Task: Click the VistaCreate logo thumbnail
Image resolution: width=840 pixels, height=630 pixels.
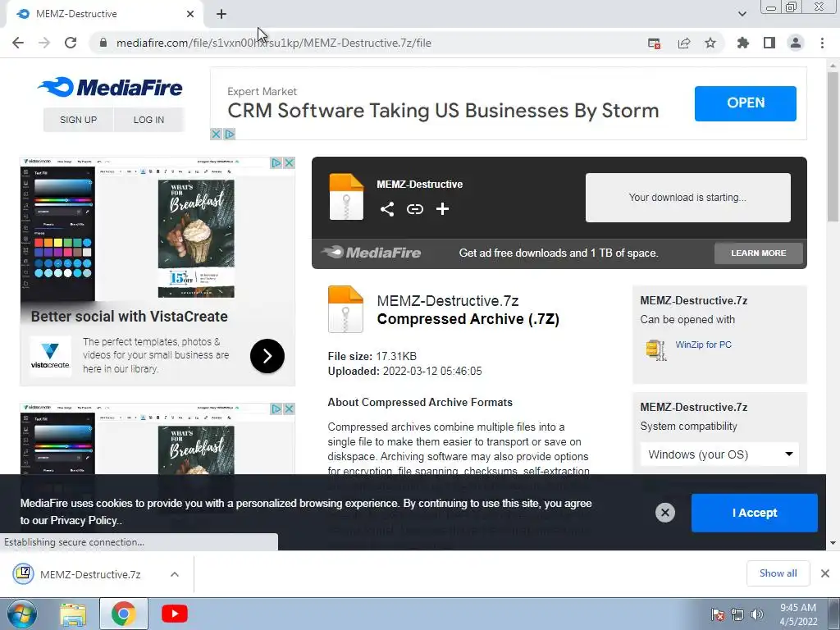Action: 50,356
